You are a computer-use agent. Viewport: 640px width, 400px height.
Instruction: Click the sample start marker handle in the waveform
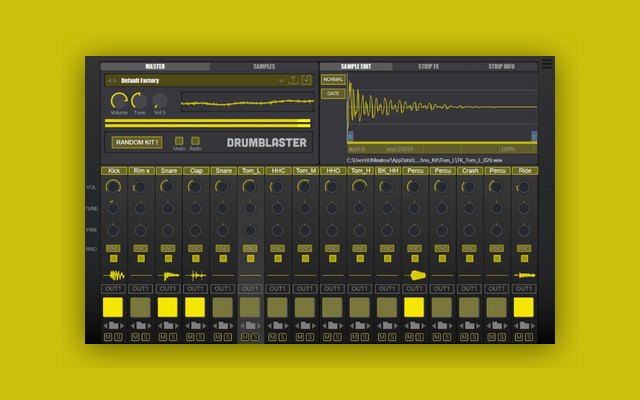pos(350,136)
